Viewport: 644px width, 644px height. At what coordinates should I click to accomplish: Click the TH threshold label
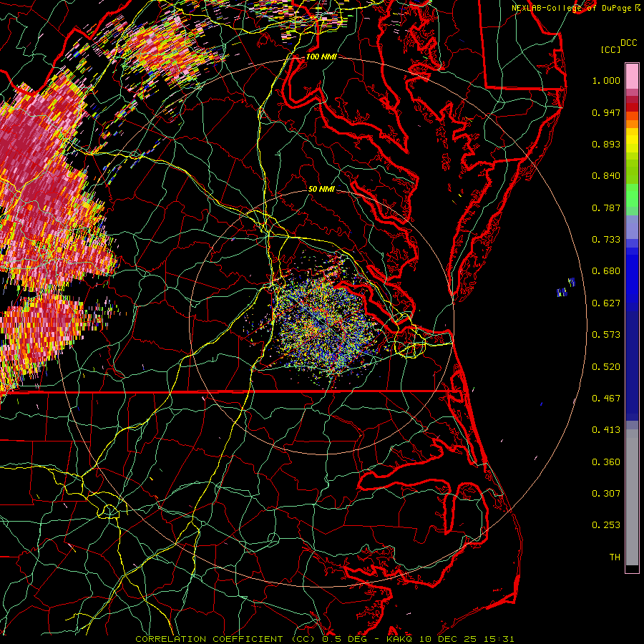coord(615,557)
